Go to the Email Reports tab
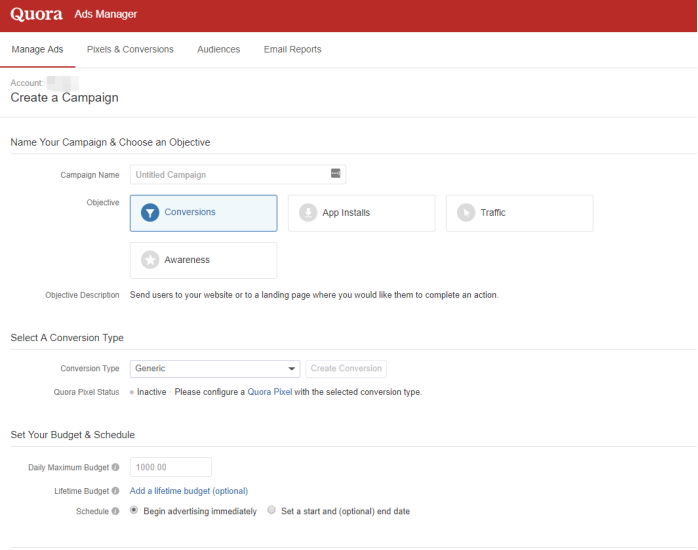The width and height of the screenshot is (698, 550). coord(292,49)
